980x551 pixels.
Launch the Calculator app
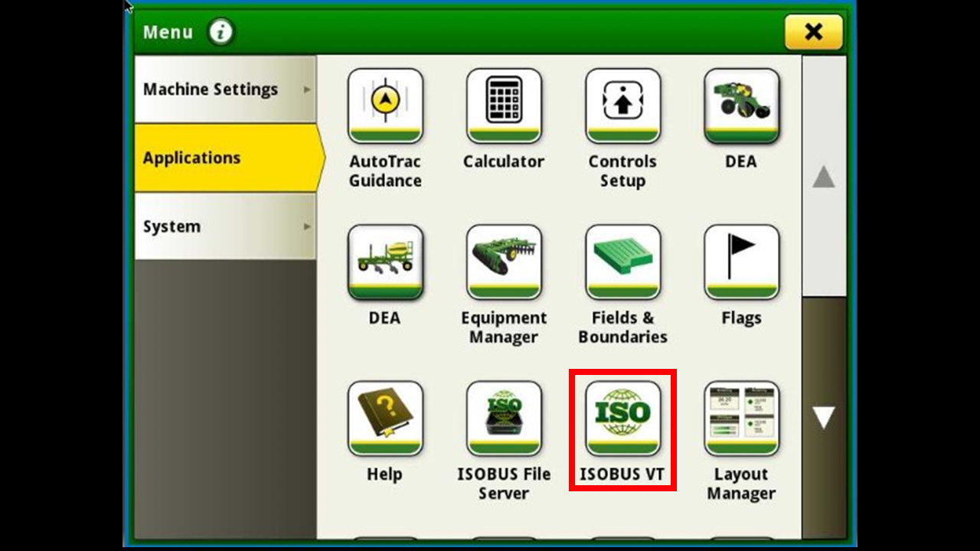click(x=504, y=106)
